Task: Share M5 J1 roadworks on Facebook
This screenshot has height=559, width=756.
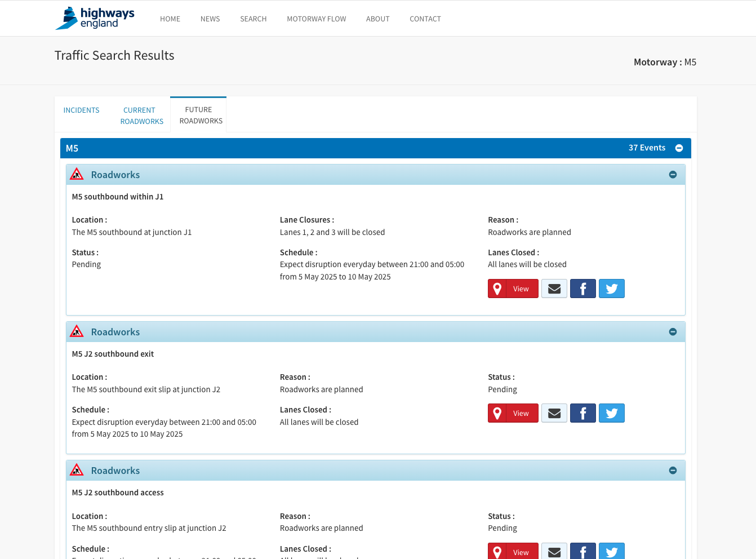Action: [583, 289]
